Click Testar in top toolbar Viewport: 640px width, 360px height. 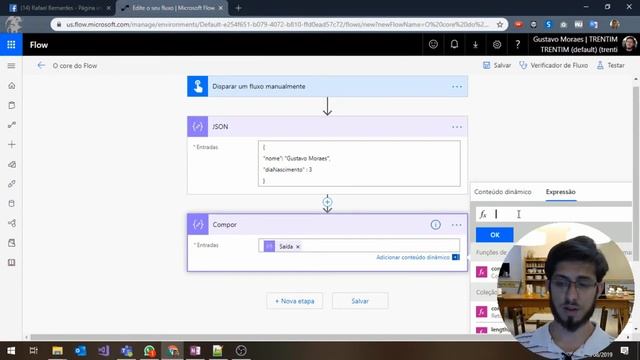611,65
